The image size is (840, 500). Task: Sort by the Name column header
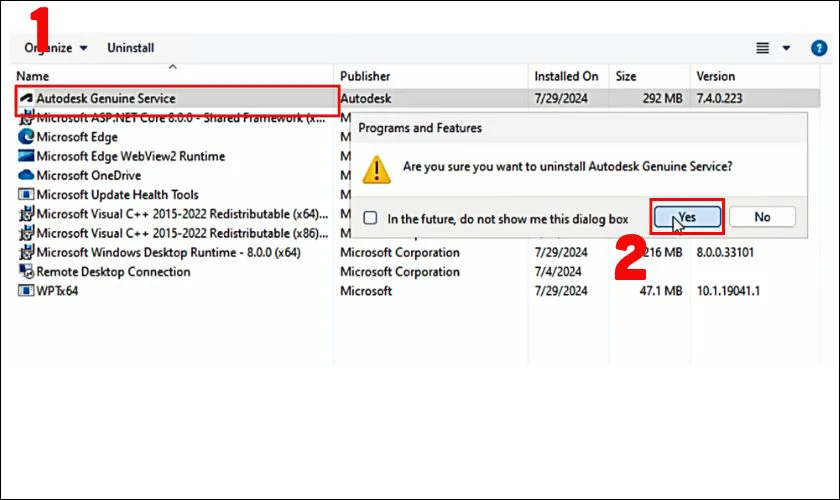(x=32, y=76)
